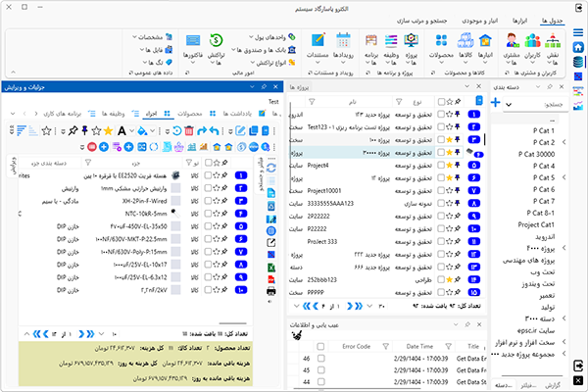Tick the checkbox for Project4 row
This screenshot has height=392, width=588.
[442, 166]
